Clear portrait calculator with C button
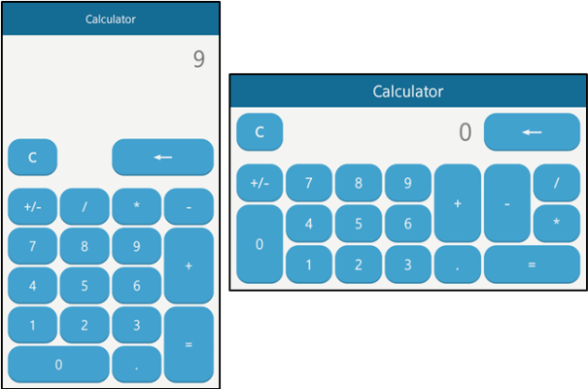This screenshot has width=588, height=389. click(x=33, y=157)
